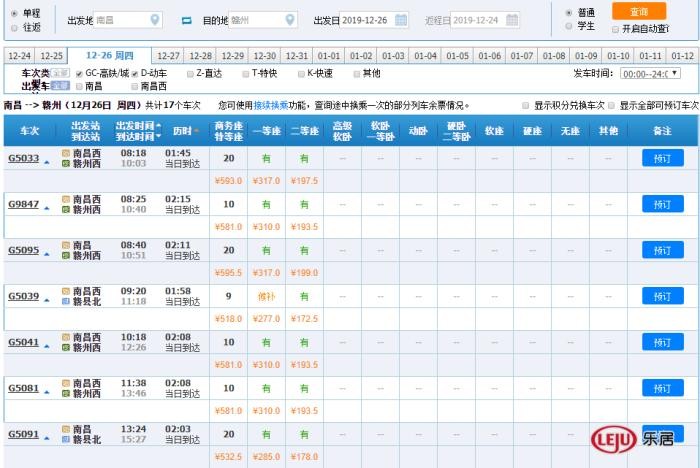The image size is (700, 468).
Task: Click location pin icon in 出发地 field
Action: [x=154, y=20]
